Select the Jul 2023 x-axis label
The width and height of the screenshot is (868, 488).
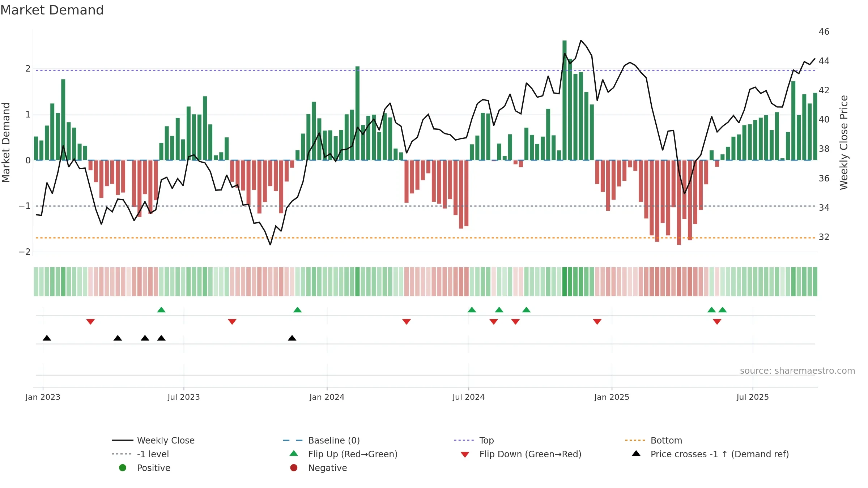184,397
